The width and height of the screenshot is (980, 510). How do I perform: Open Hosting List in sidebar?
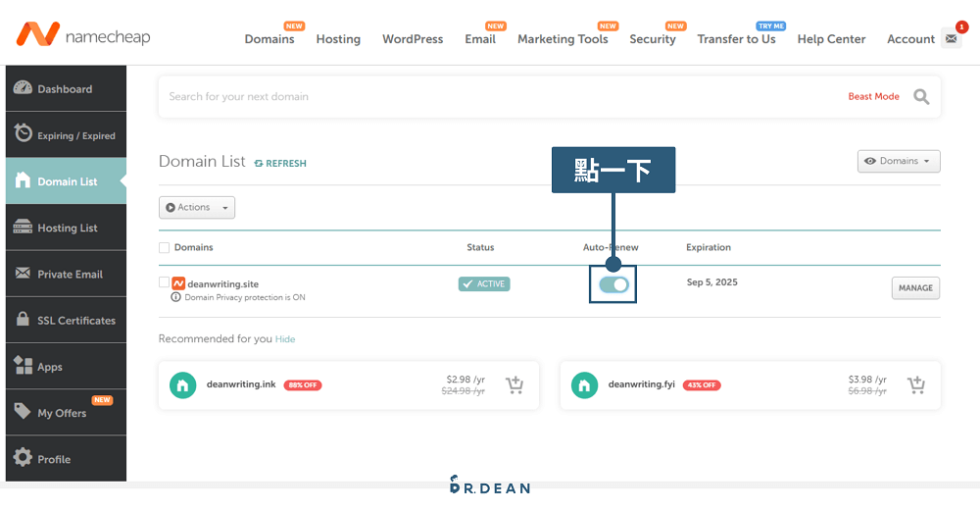(67, 228)
